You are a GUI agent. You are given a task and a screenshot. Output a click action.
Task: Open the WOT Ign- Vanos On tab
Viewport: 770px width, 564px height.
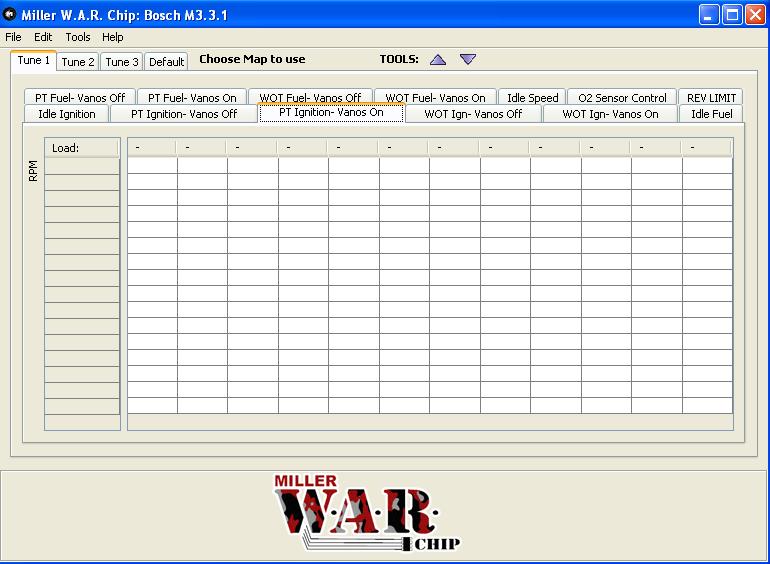610,114
